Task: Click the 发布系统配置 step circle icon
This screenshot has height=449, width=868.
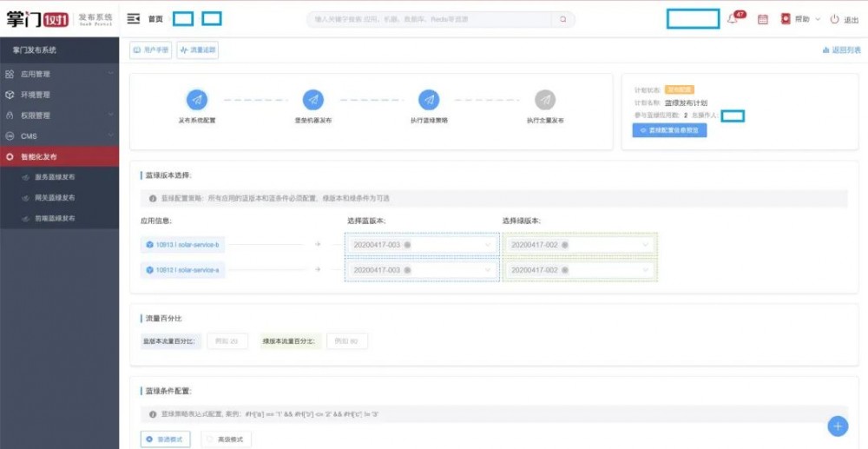Action: (x=196, y=100)
